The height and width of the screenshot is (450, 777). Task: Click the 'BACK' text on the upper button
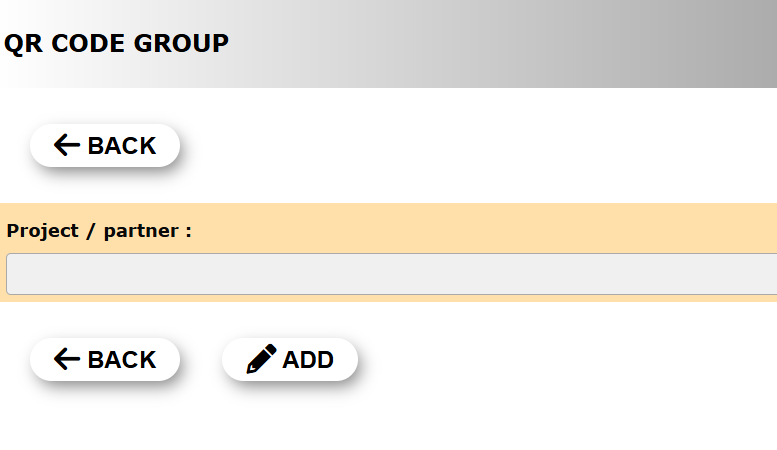122,146
